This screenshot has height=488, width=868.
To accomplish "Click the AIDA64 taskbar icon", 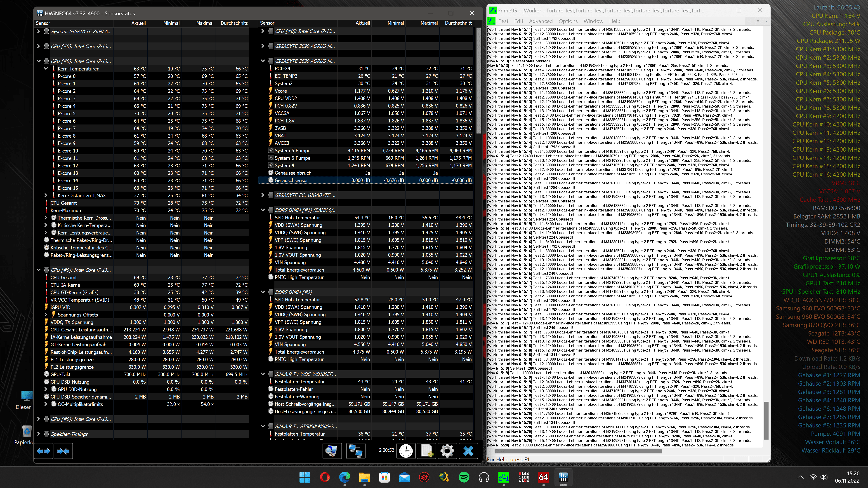I will click(x=543, y=477).
